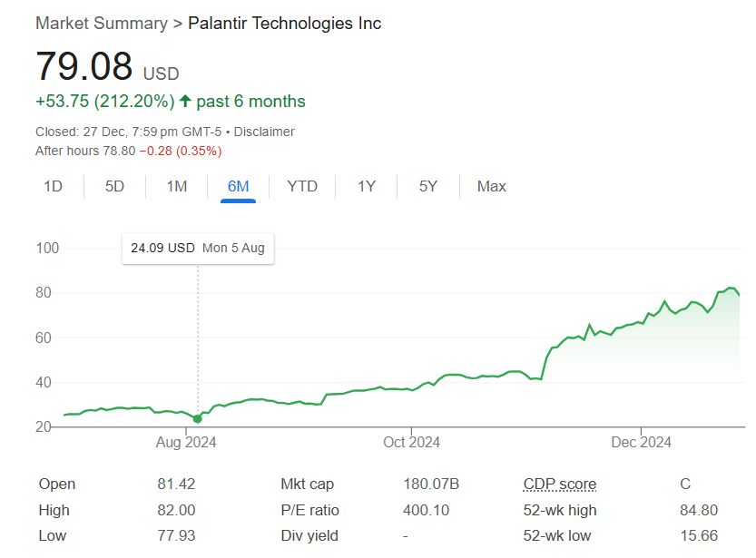
Task: Select the 6M time range tab
Action: tap(239, 187)
